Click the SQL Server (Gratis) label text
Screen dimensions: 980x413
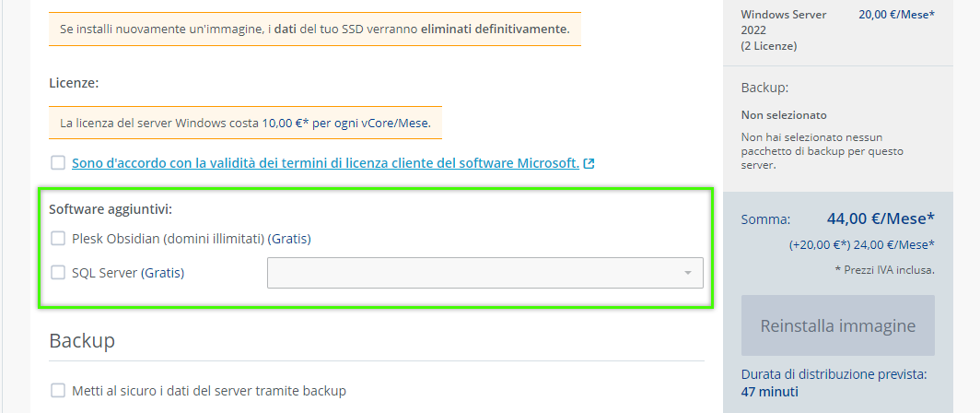128,273
